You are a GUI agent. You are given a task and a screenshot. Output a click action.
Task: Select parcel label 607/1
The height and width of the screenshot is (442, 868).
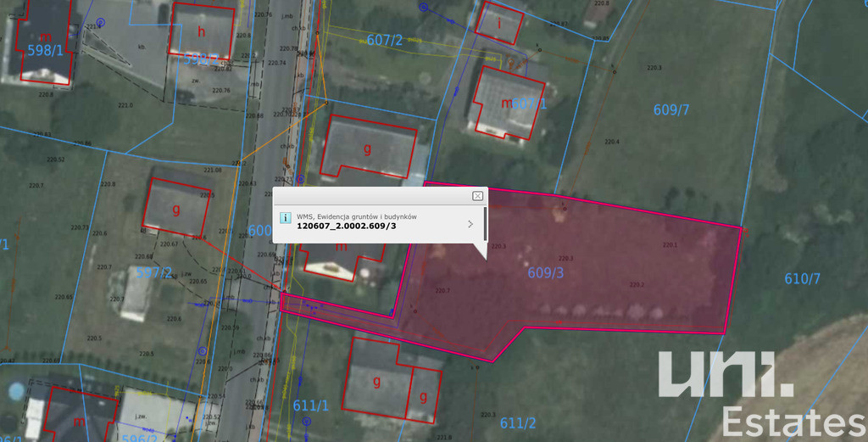click(x=529, y=104)
